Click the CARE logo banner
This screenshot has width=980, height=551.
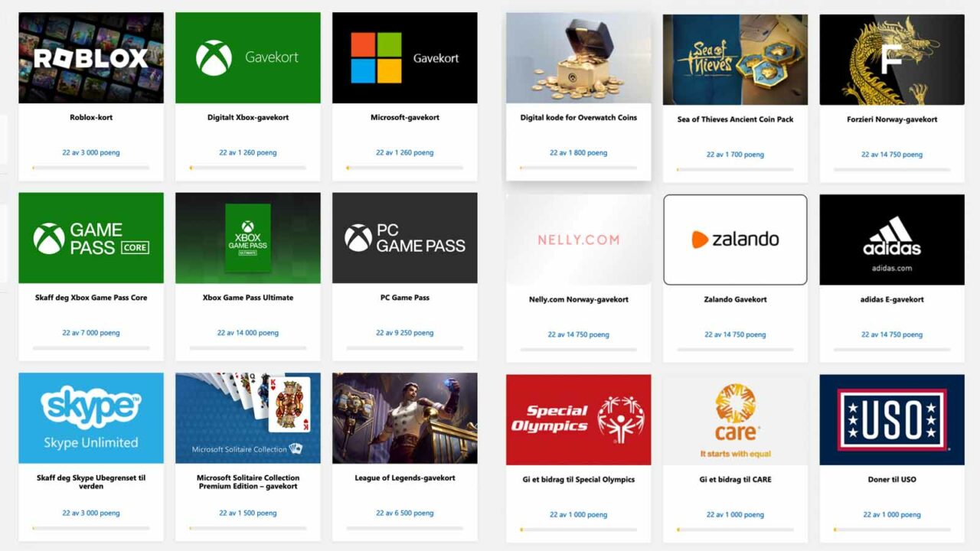(x=735, y=419)
